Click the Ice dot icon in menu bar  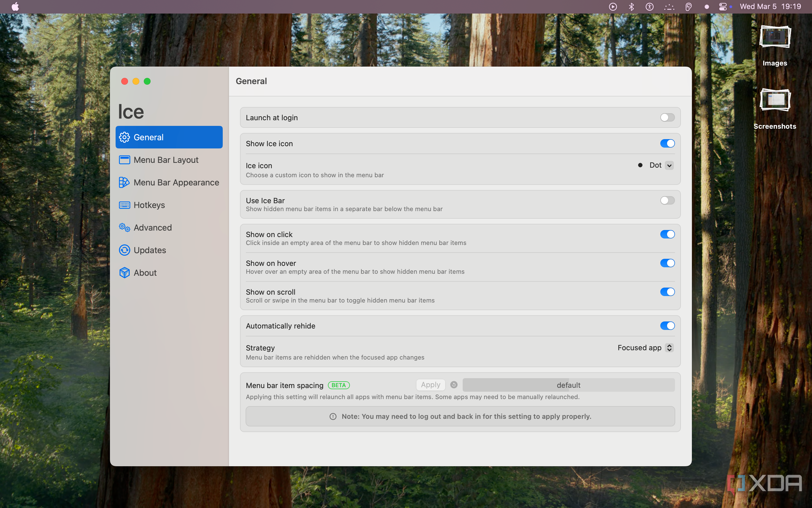coord(707,7)
